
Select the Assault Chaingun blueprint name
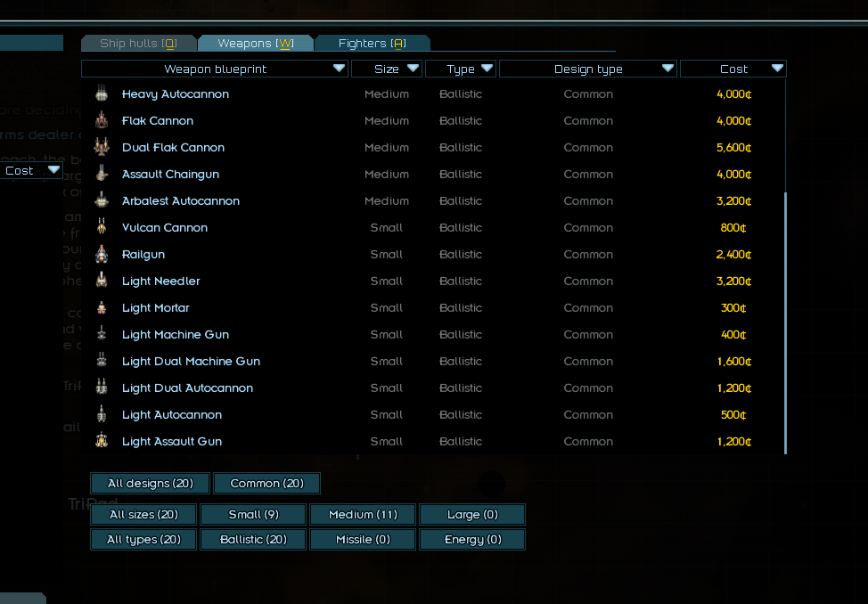tap(170, 175)
